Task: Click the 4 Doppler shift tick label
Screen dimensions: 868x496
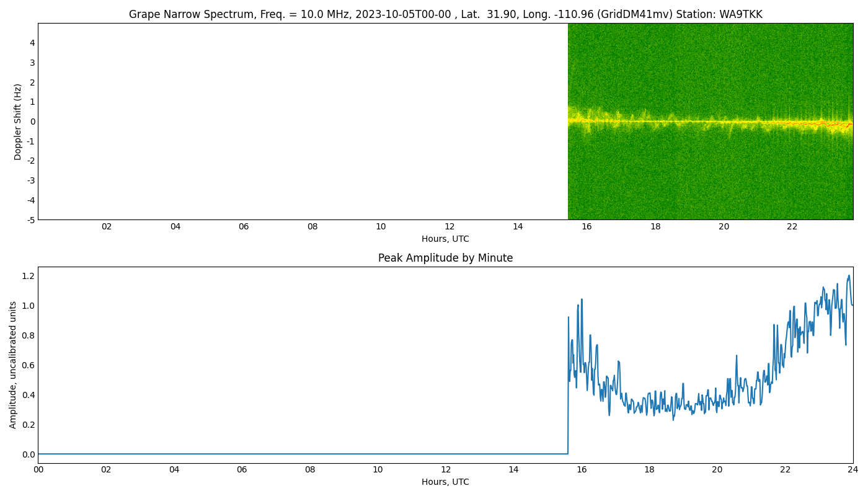Action: (32, 43)
